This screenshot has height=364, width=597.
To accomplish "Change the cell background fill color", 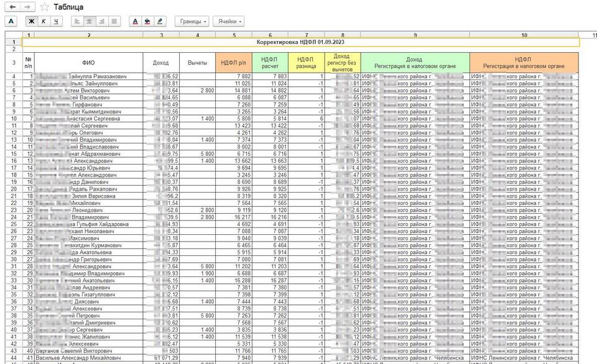I will point(147,21).
